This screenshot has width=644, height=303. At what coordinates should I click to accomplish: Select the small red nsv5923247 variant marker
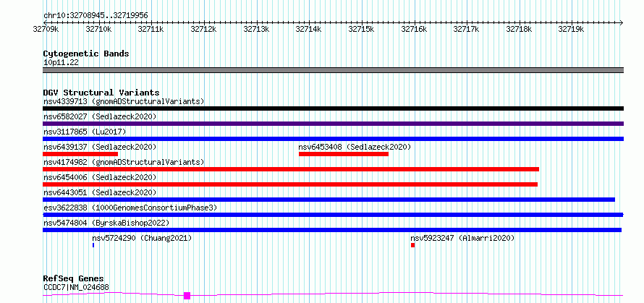[412, 245]
